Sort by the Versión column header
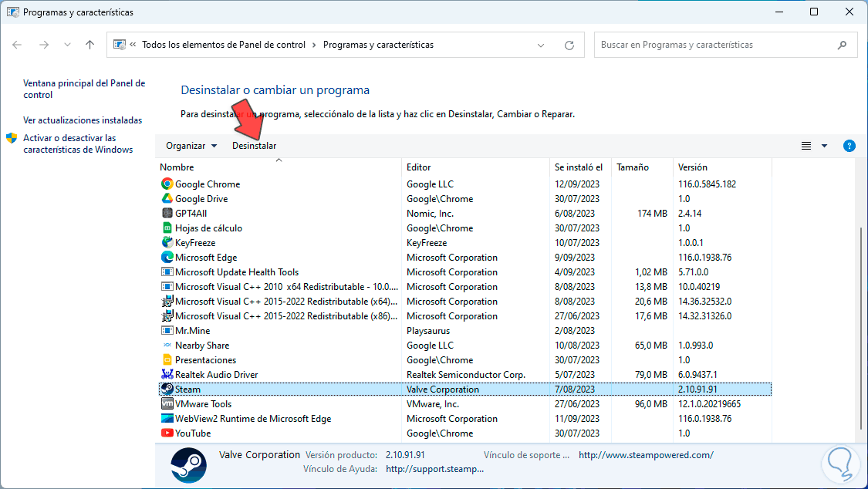The image size is (868, 489). coord(722,167)
